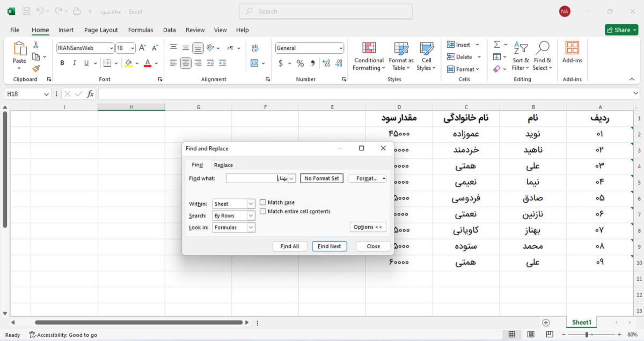This screenshot has height=341, width=644.
Task: Click the dialog's Close button
Action: coord(373,246)
